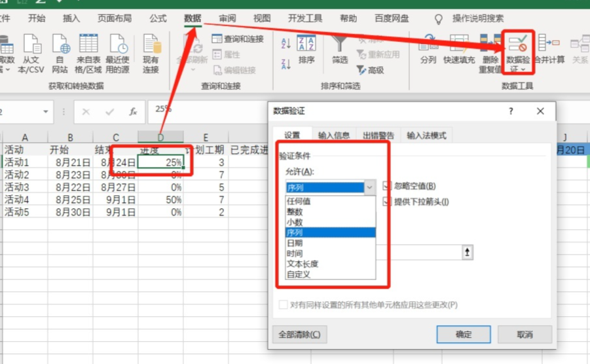Open the Insert ribbon tab
Screen dimensions: 590x364
[71, 18]
